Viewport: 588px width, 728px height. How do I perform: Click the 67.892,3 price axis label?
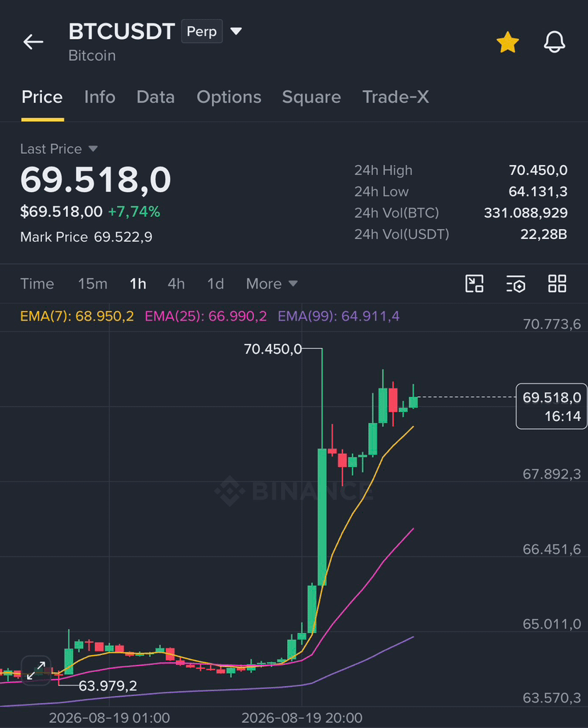pos(552,474)
